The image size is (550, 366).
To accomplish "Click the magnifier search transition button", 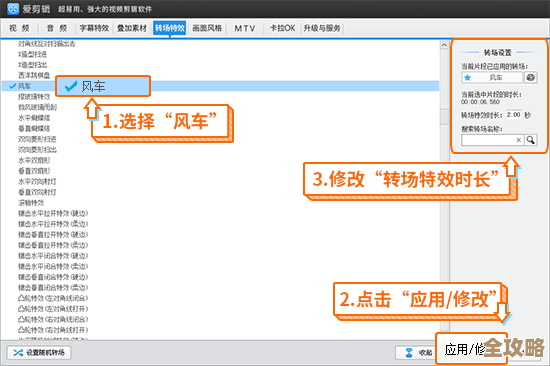I will click(531, 140).
